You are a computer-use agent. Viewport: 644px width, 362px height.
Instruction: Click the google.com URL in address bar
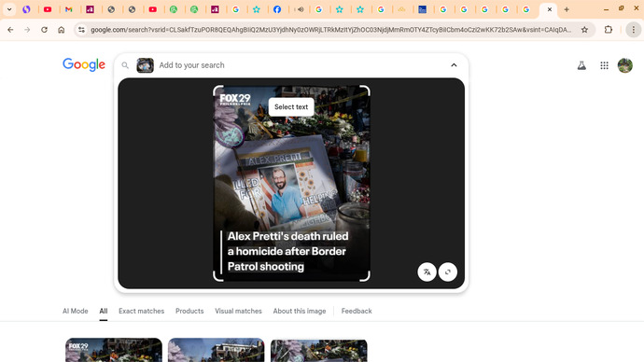(330, 30)
